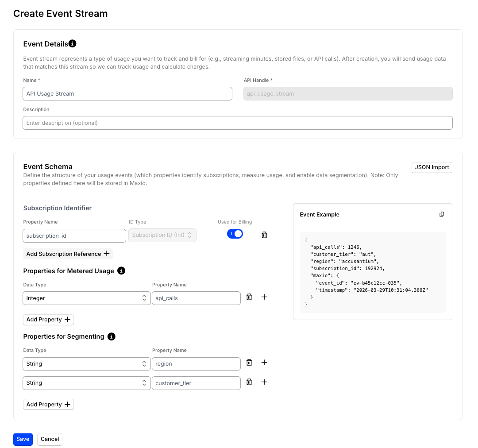This screenshot has width=478, height=448.
Task: Open the Properties for Segmenting info tooltip
Action: (112, 336)
